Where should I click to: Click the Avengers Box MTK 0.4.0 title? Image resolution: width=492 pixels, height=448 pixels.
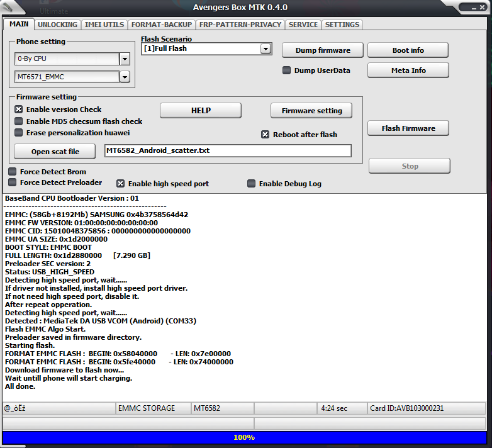[x=240, y=7]
